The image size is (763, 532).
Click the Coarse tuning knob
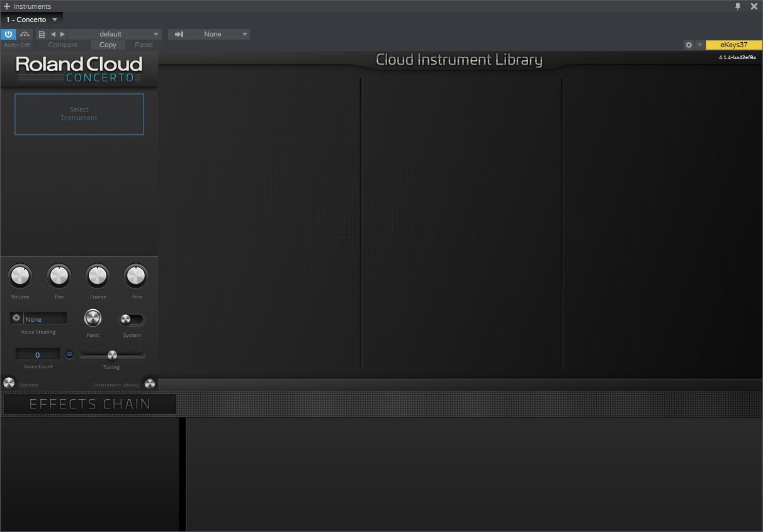click(98, 276)
